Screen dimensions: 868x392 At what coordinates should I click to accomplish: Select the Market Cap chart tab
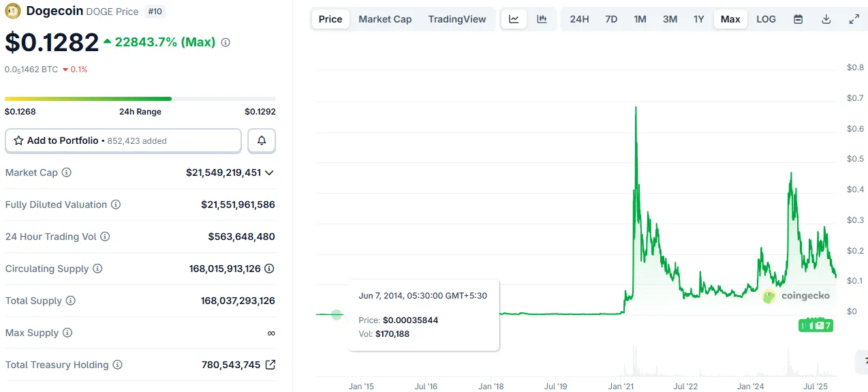(385, 19)
